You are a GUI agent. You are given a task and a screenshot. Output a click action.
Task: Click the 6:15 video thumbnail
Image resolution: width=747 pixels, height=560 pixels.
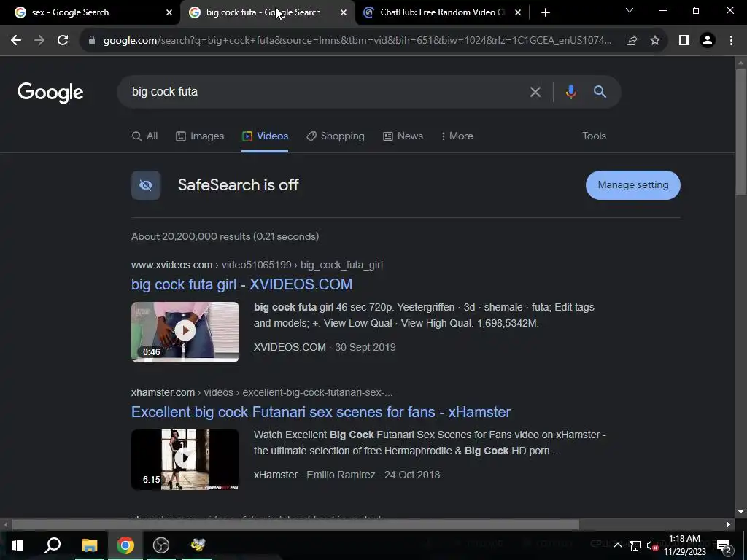point(185,459)
